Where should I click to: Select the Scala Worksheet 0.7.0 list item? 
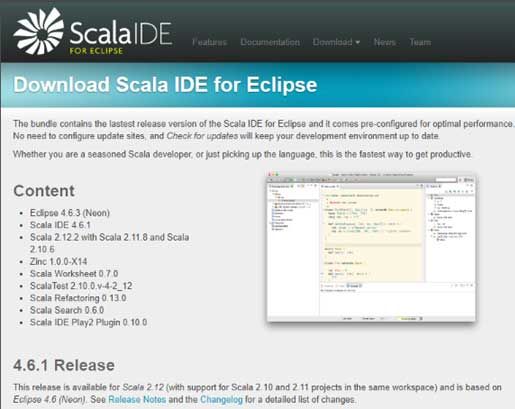click(74, 274)
